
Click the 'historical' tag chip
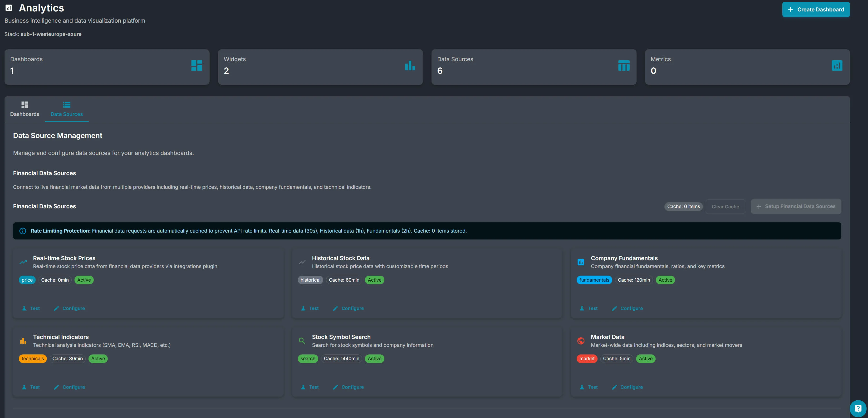click(310, 280)
